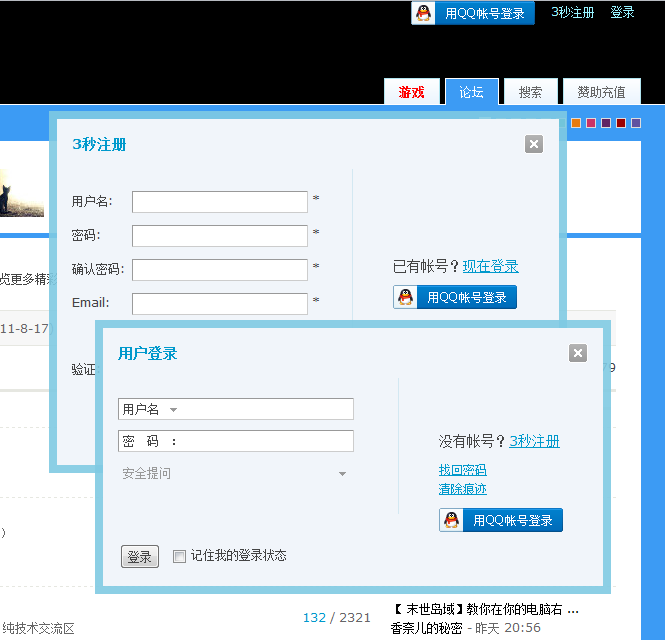The height and width of the screenshot is (640, 665).
Task: Click the penguin icon in header QQ button
Action: tap(423, 13)
